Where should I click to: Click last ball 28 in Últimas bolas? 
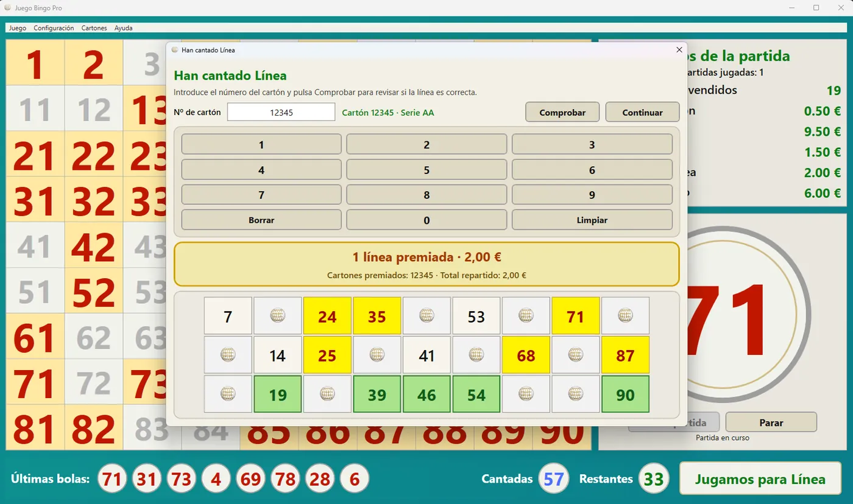320,479
